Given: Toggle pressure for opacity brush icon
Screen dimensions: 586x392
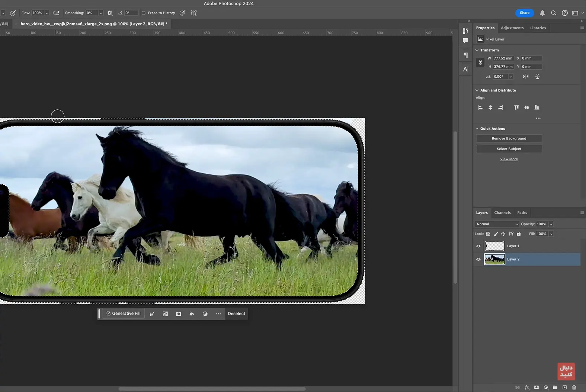Looking at the screenshot, I should 13,13.
